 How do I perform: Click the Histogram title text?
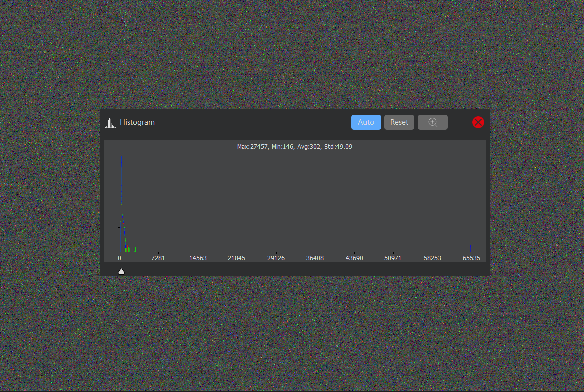(x=137, y=122)
